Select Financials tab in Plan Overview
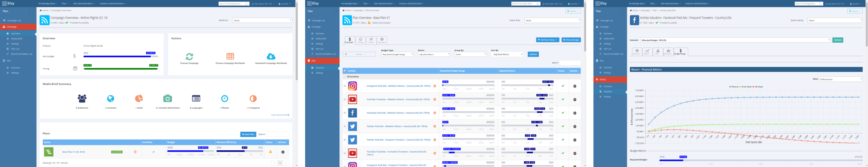Image resolution: width=868 pixels, height=167 pixels. [349, 40]
